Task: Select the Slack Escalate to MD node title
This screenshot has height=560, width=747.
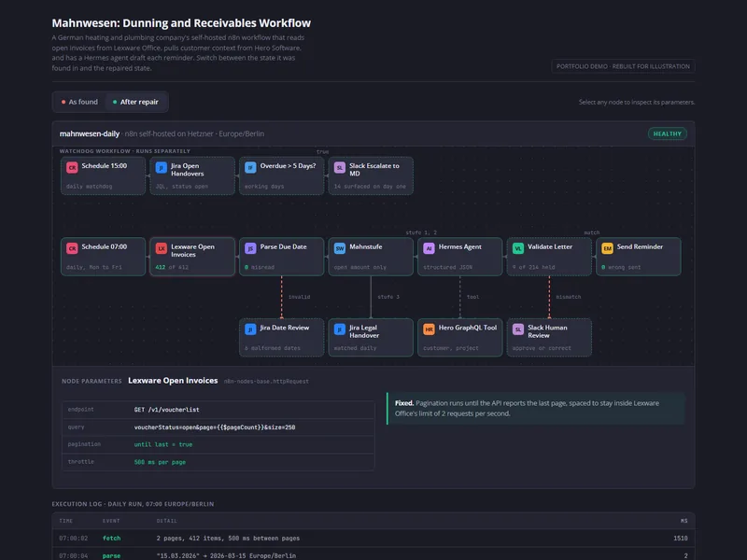Action: pyautogui.click(x=374, y=170)
